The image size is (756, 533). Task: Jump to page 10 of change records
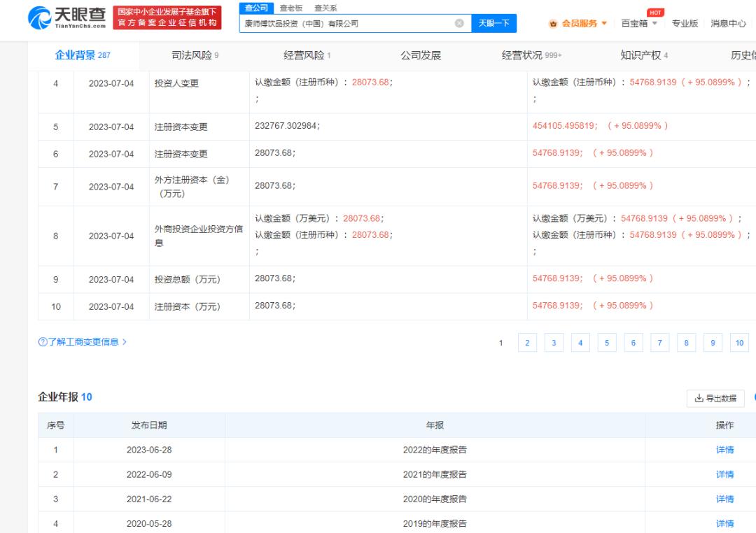(739, 343)
